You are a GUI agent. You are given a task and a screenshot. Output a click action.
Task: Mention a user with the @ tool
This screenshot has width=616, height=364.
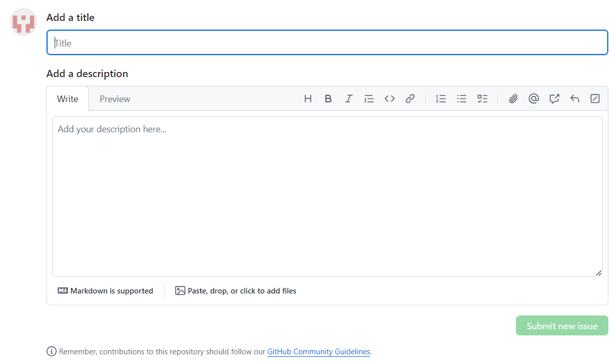tap(534, 99)
